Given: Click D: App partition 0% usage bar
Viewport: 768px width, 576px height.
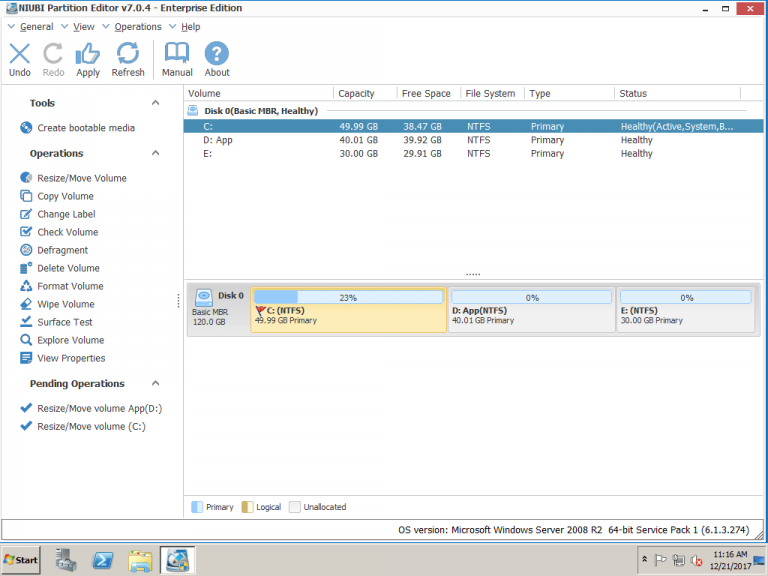Looking at the screenshot, I should 531,297.
